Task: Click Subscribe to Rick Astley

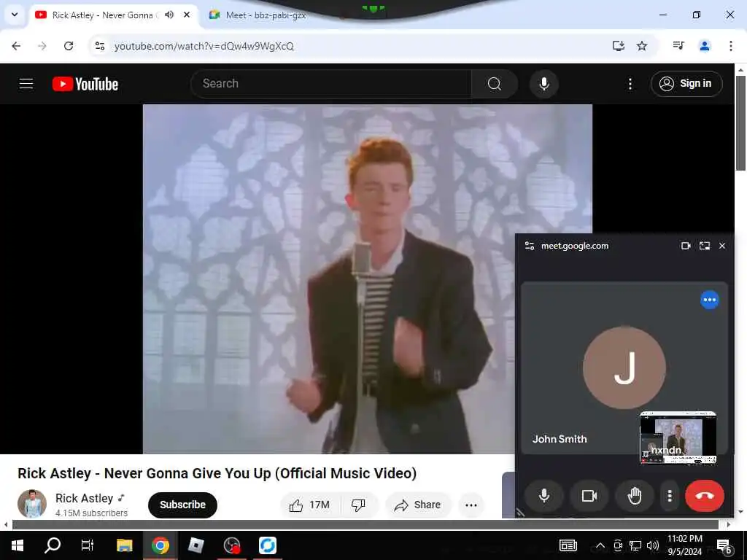Action: [182, 505]
